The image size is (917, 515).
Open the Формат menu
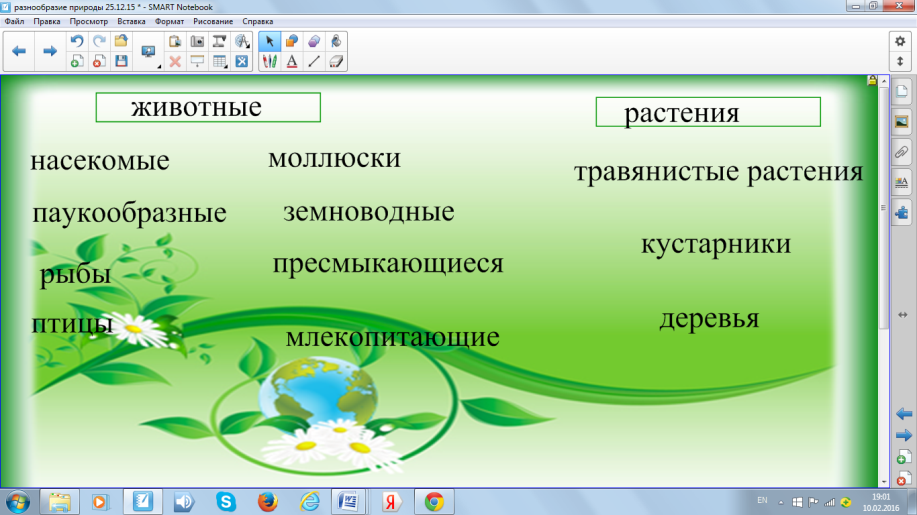(x=168, y=20)
